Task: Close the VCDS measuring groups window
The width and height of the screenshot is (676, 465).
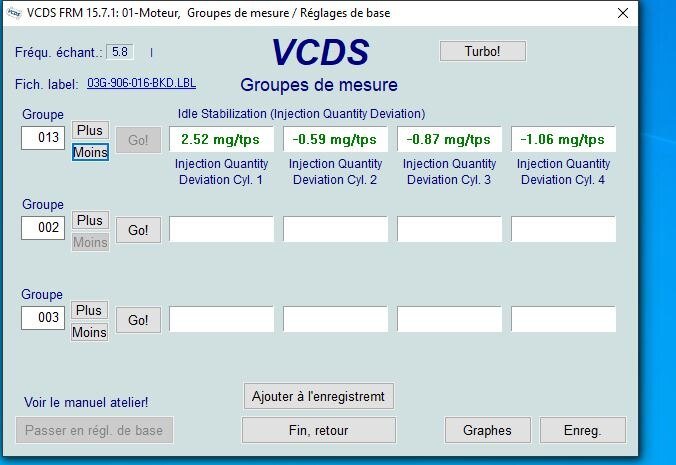Action: (x=623, y=13)
